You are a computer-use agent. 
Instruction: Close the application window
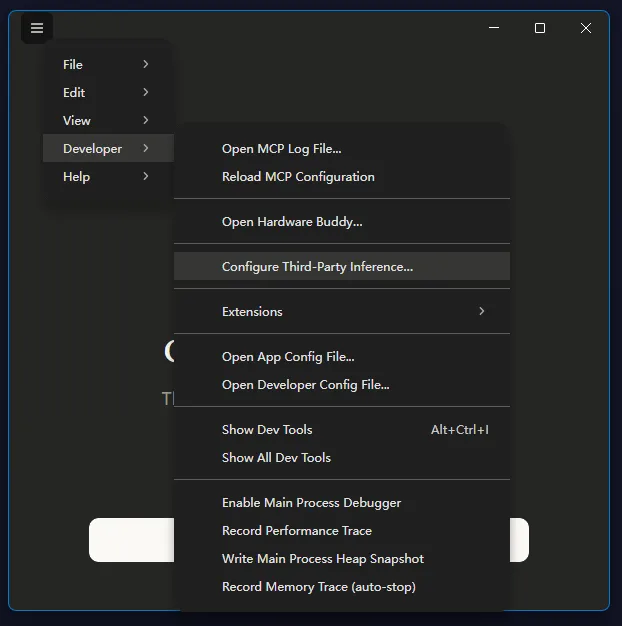[x=586, y=28]
